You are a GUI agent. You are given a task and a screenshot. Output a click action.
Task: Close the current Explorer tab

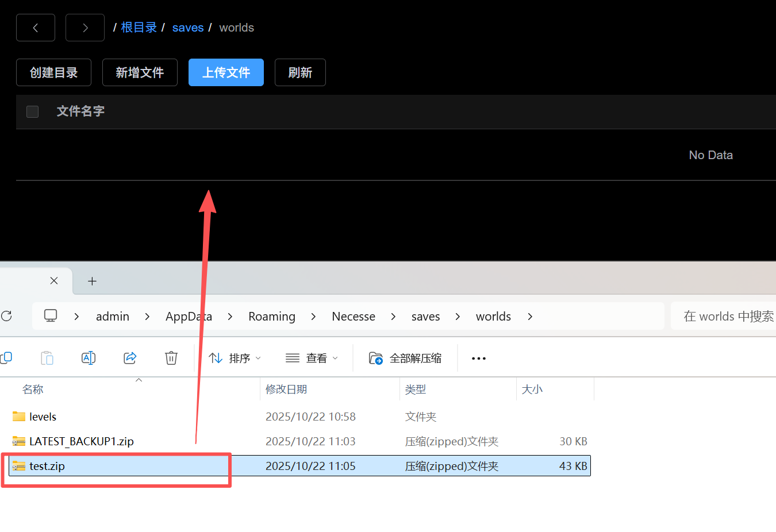coord(54,280)
